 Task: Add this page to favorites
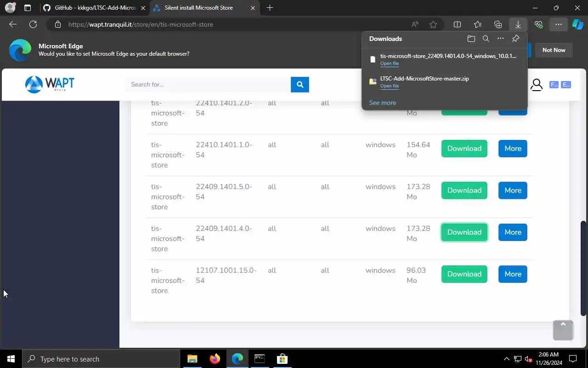(x=433, y=24)
